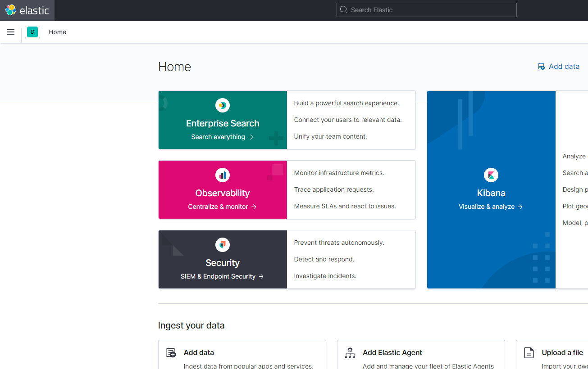Focus the Search Elastic field
Screen dimensions: 588x369
[x=426, y=10]
